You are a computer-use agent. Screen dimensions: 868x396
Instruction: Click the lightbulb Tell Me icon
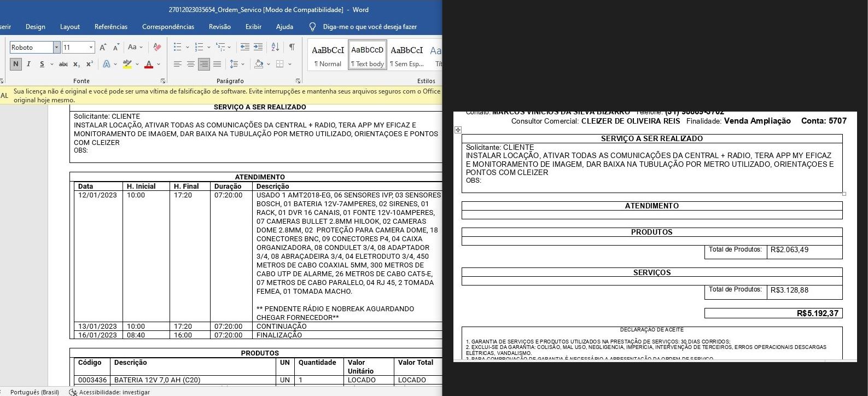click(x=312, y=26)
